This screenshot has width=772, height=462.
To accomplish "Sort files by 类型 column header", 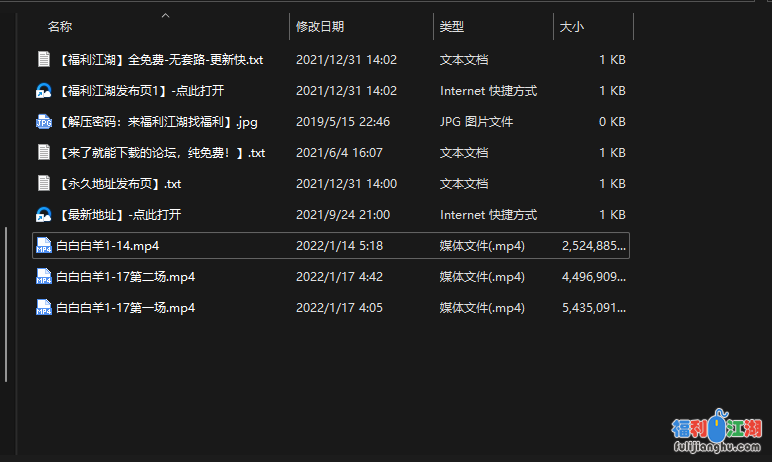I will tap(452, 27).
